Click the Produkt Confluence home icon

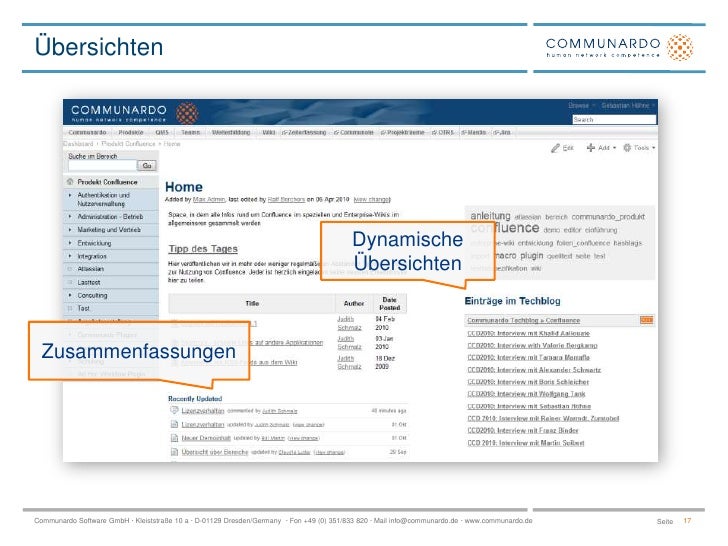click(x=70, y=182)
